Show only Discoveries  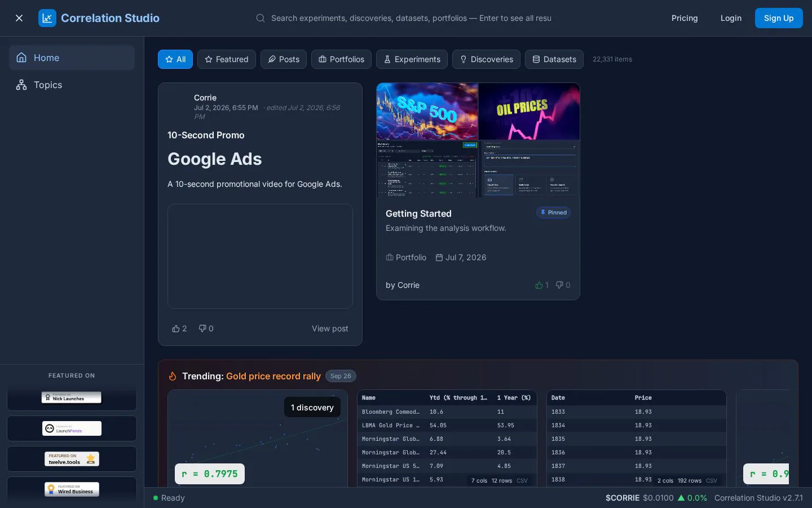(486, 59)
